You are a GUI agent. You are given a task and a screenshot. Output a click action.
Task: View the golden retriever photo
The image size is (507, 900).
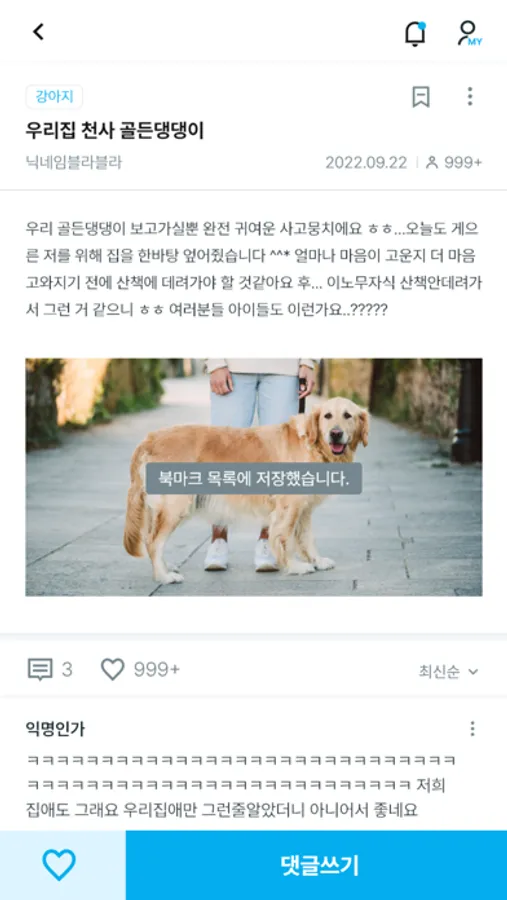(253, 477)
